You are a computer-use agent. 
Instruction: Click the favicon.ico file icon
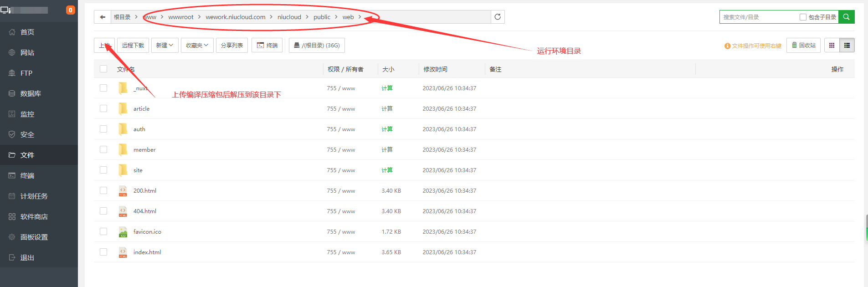(123, 232)
